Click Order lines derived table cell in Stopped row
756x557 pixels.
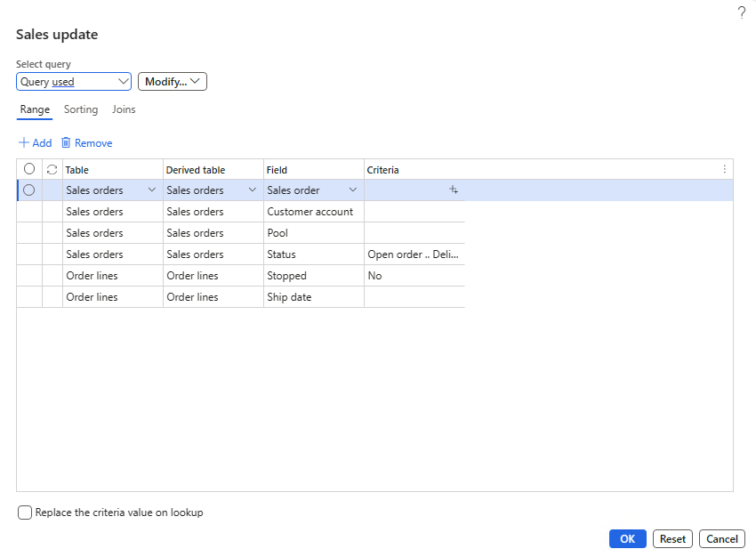[213, 275]
